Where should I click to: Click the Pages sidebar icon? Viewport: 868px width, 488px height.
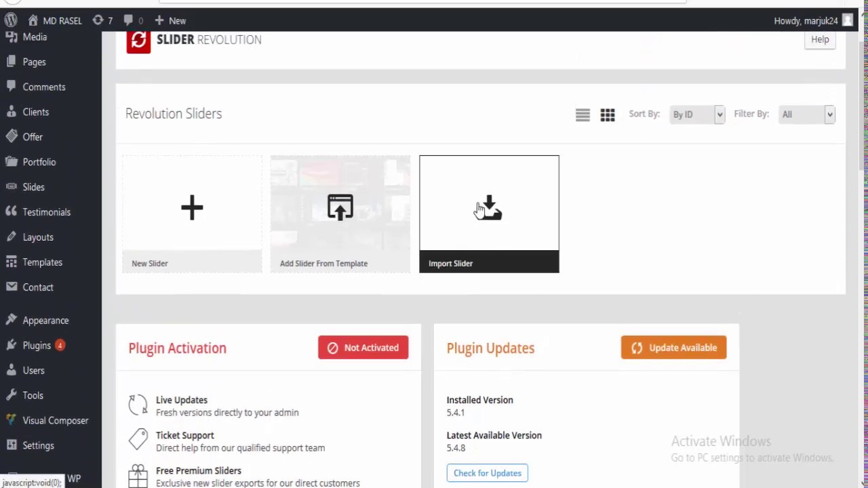tap(11, 62)
